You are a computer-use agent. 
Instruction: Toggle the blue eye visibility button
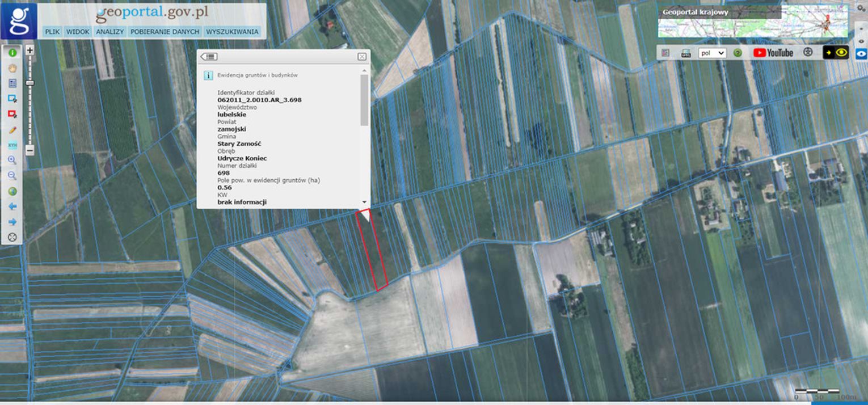pyautogui.click(x=861, y=53)
